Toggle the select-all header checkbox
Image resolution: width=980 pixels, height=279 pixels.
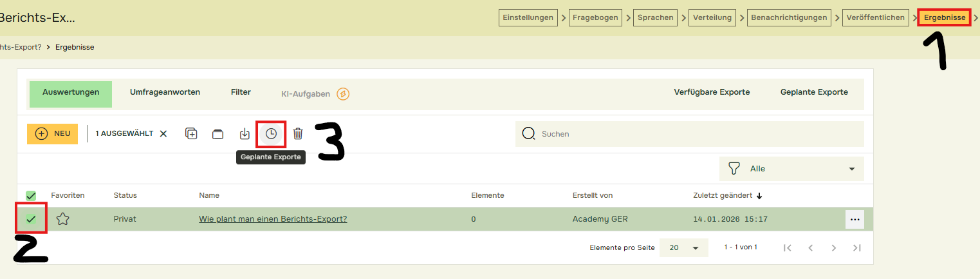pyautogui.click(x=31, y=195)
